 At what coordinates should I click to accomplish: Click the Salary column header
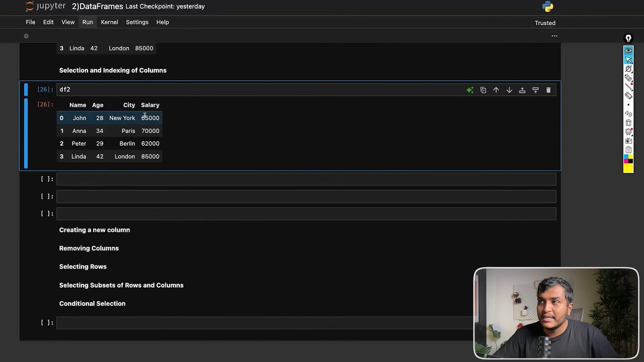[150, 105]
